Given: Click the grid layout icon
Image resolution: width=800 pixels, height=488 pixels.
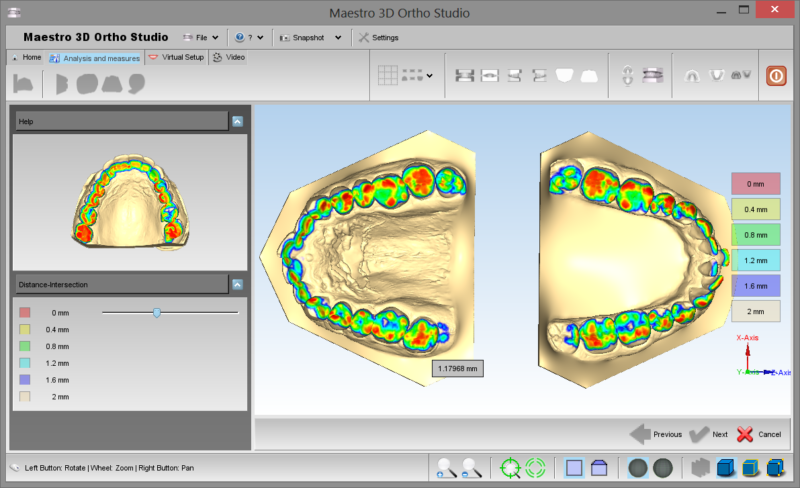Looking at the screenshot, I should (388, 76).
